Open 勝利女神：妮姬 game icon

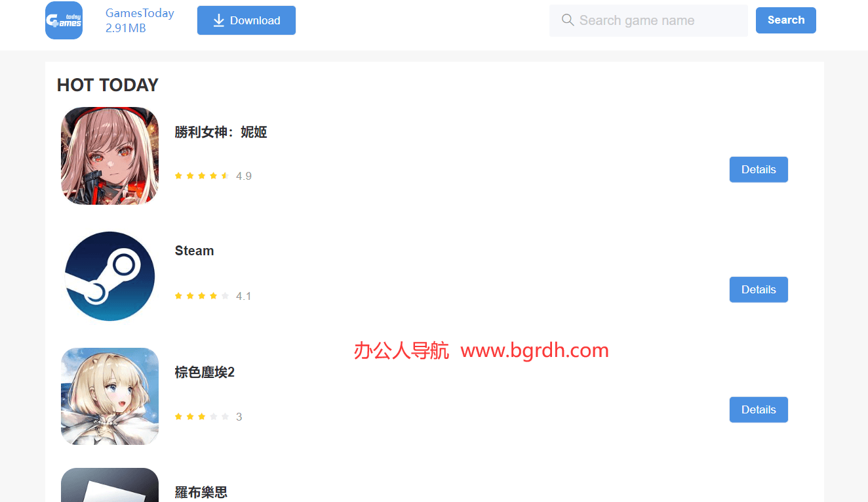coord(109,156)
